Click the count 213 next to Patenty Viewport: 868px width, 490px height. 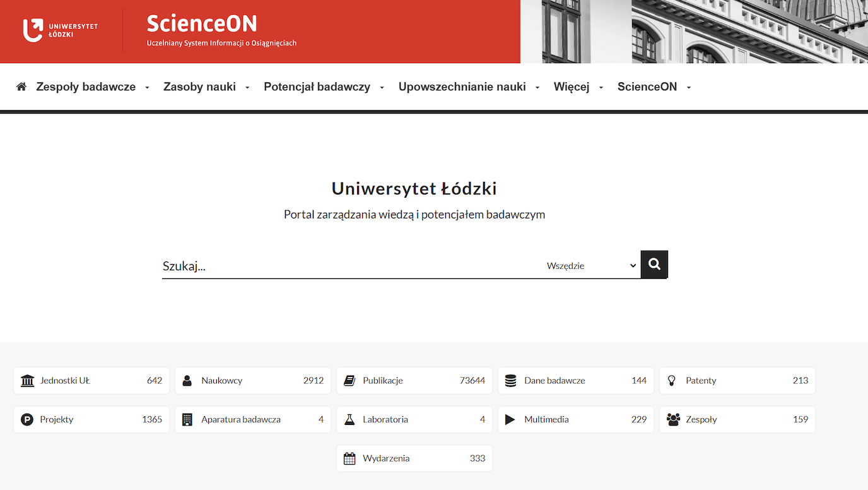click(801, 381)
